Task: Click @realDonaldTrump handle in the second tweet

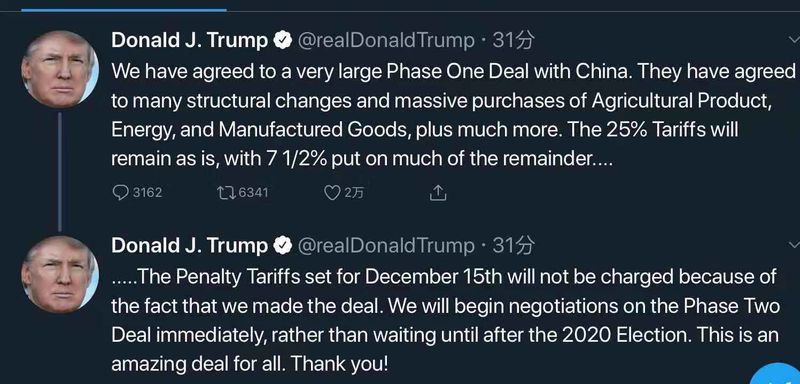Action: coord(385,246)
